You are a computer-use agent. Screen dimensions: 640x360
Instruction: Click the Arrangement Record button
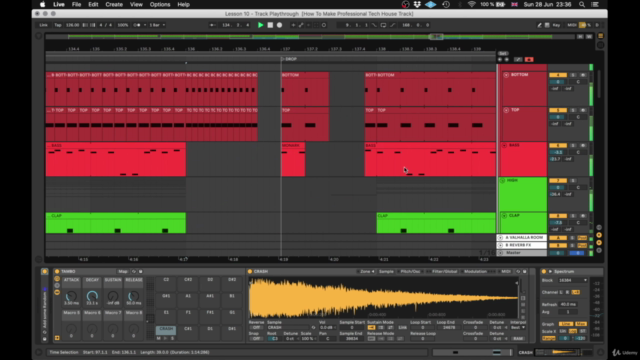[x=280, y=25]
